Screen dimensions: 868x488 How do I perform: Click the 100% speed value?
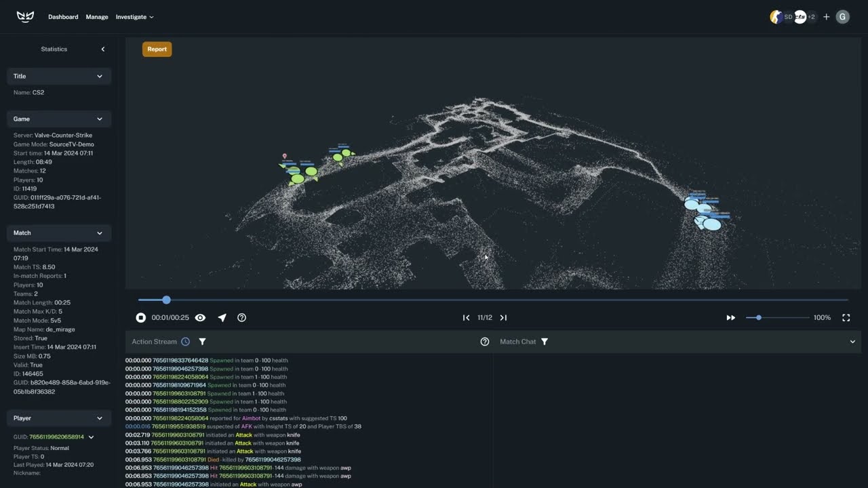pos(822,317)
